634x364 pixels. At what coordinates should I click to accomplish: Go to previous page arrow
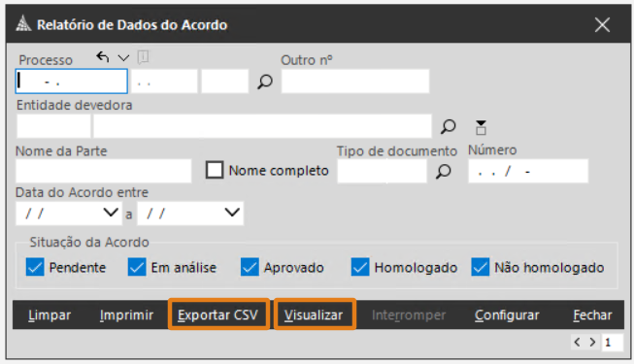577,342
